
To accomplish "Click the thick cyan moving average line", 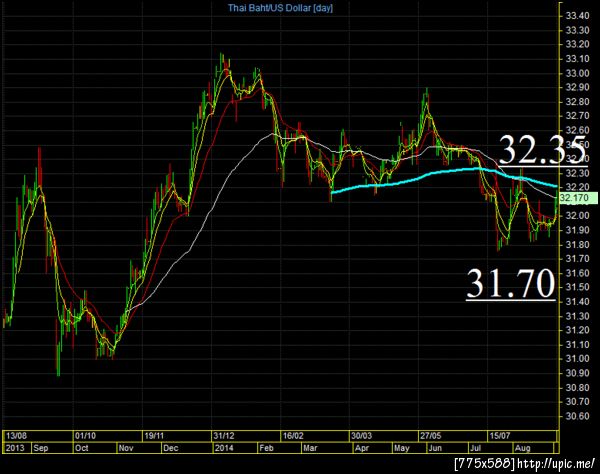I will click(444, 172).
